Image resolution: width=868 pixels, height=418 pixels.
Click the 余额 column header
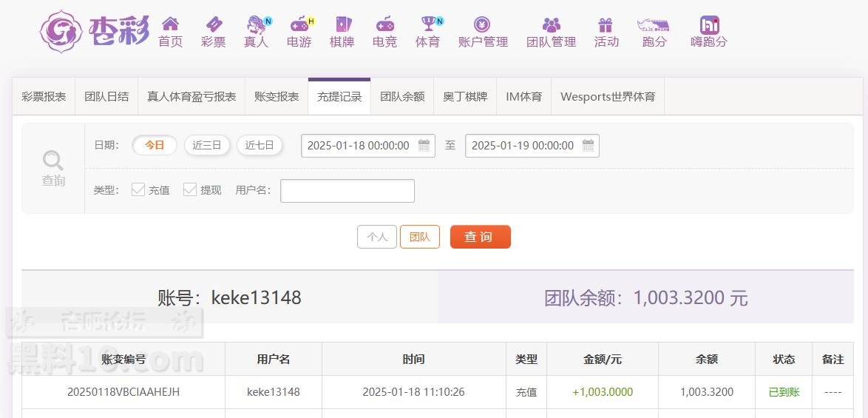coord(707,360)
